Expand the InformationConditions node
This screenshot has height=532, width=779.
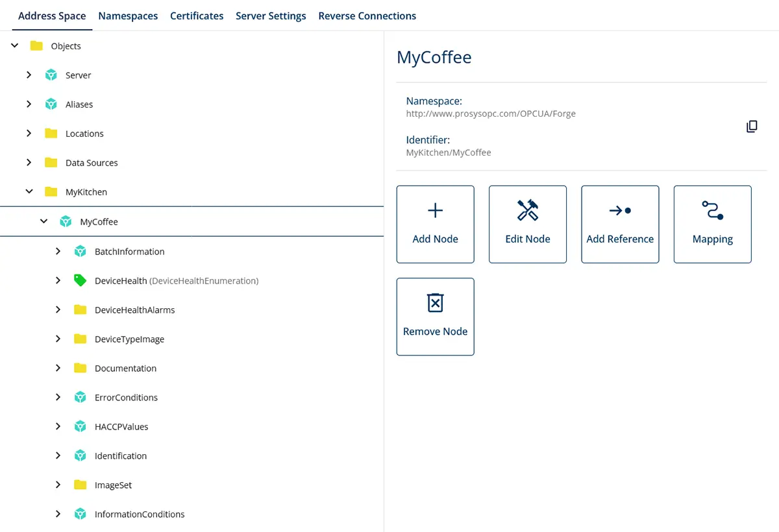point(58,514)
